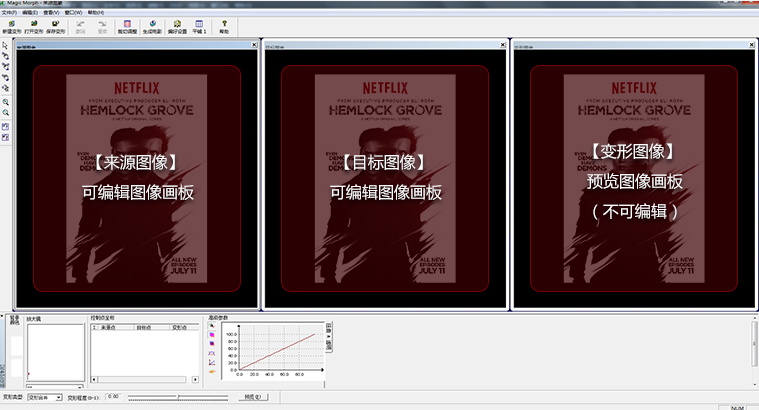Click the source image canvas poster

pyautogui.click(x=137, y=179)
